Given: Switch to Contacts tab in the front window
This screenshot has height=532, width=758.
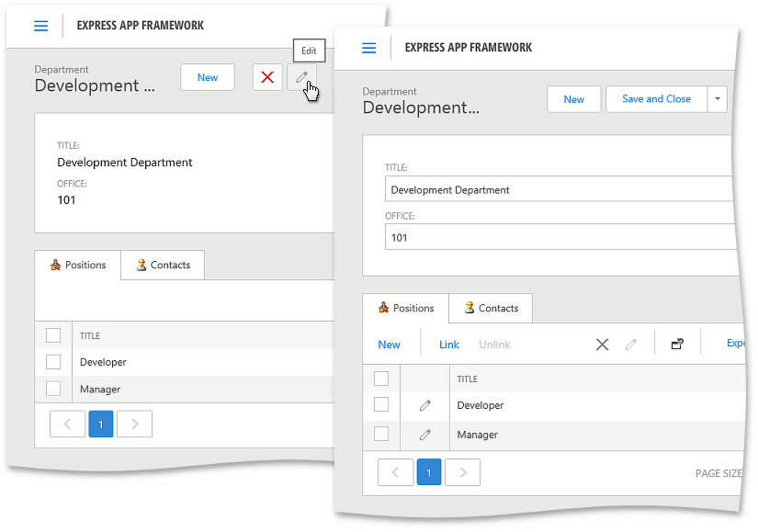Looking at the screenshot, I should [x=491, y=308].
